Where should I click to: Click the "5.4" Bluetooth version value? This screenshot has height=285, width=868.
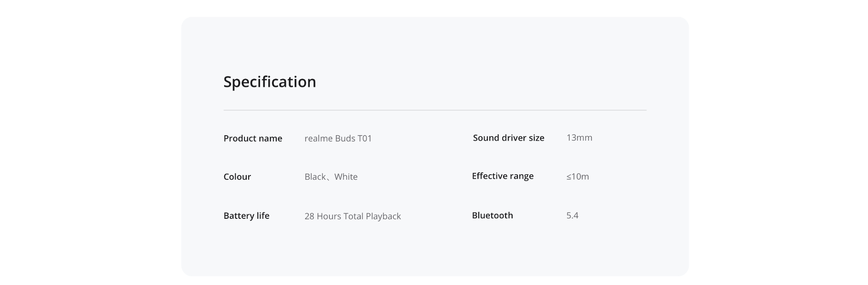[x=572, y=216]
